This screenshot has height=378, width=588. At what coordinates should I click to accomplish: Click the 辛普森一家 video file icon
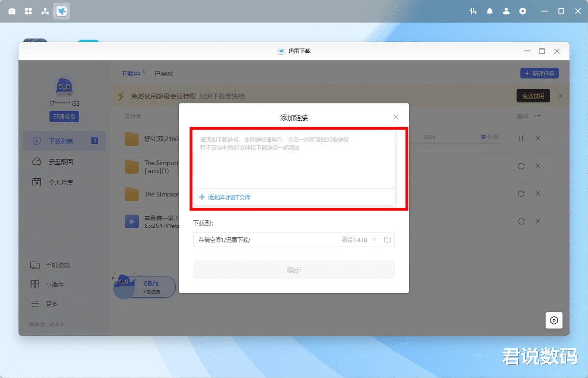click(x=131, y=222)
